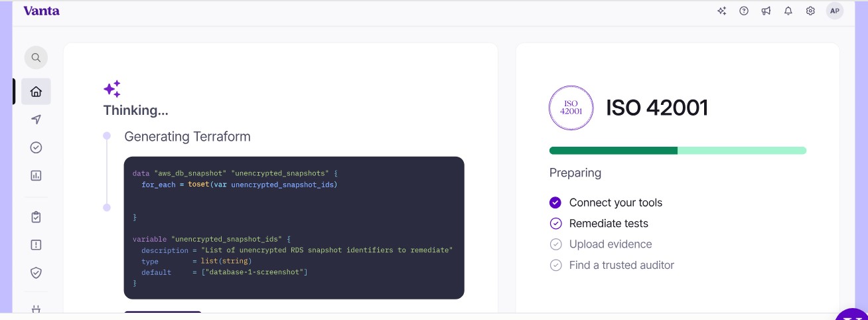This screenshot has height=320, width=868.
Task: Click the ISO 42001 heading
Action: [x=657, y=108]
